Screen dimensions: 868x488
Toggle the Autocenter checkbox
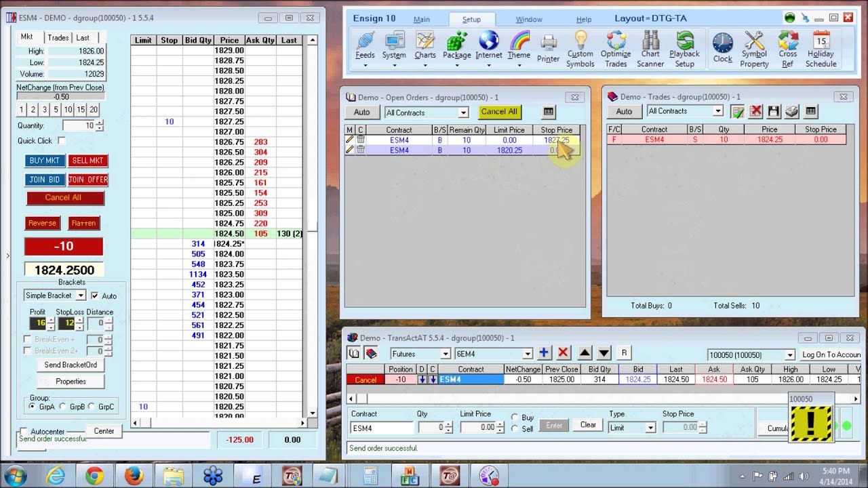pyautogui.click(x=24, y=431)
